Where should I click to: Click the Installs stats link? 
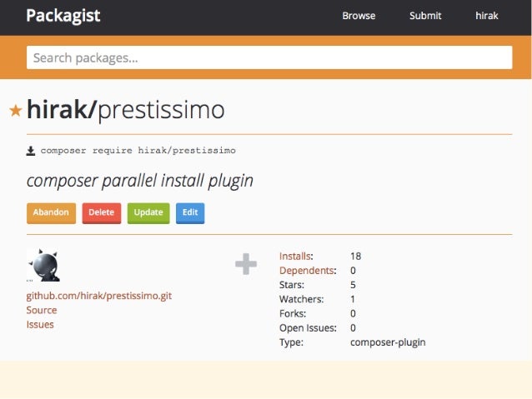pos(295,256)
